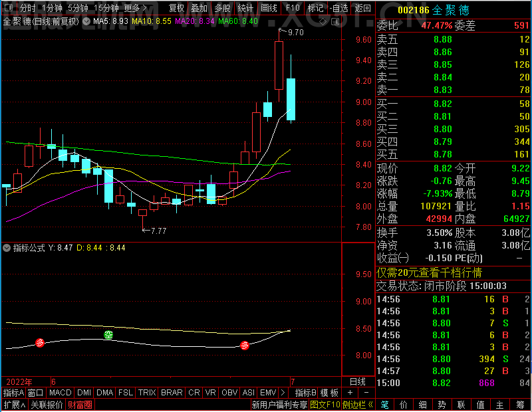Screen dimensions: 532x412
Task: Activate the 画线 drawing tool
Action: point(269,8)
